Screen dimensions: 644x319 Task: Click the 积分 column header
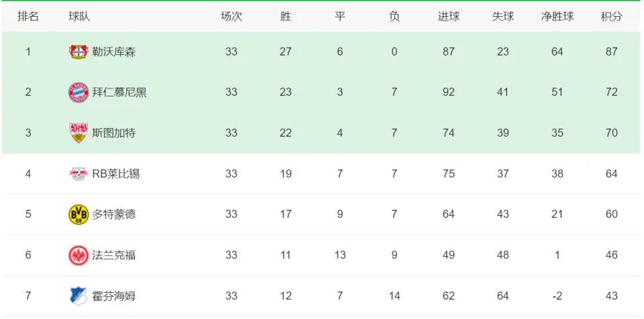coord(612,17)
